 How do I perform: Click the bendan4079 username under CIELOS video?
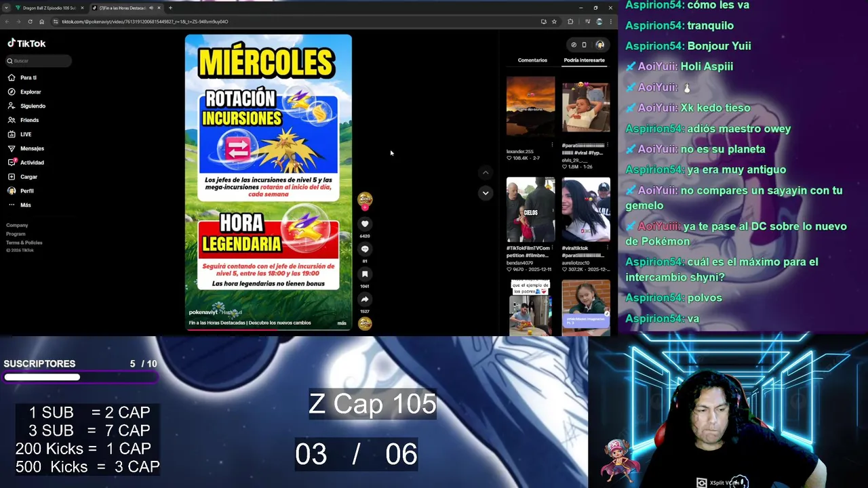pyautogui.click(x=520, y=262)
